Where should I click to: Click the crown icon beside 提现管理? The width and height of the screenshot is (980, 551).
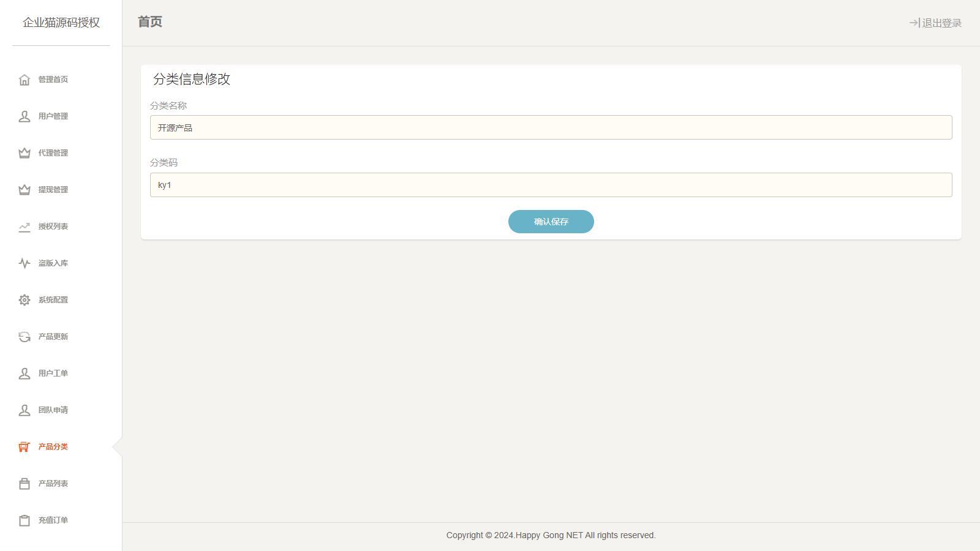click(x=24, y=190)
